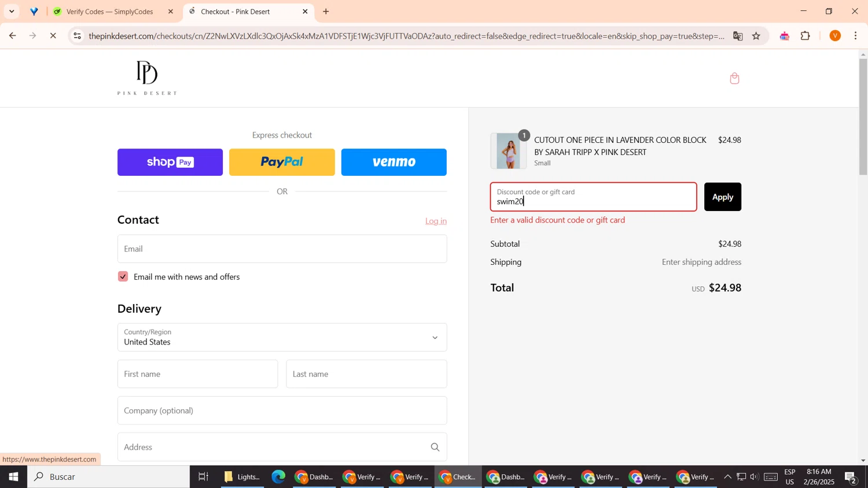Viewport: 868px width, 488px height.
Task: Click the page vertical scrollbar thumb
Action: [863, 116]
